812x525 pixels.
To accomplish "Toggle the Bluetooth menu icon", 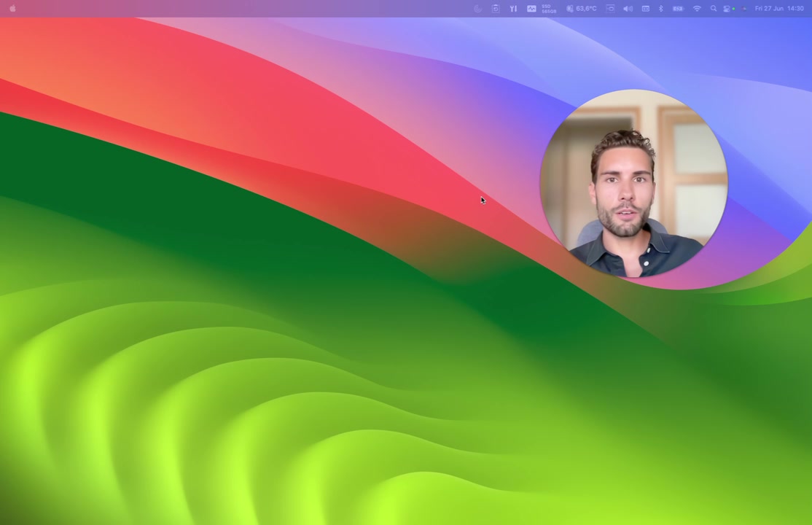I will click(x=661, y=8).
